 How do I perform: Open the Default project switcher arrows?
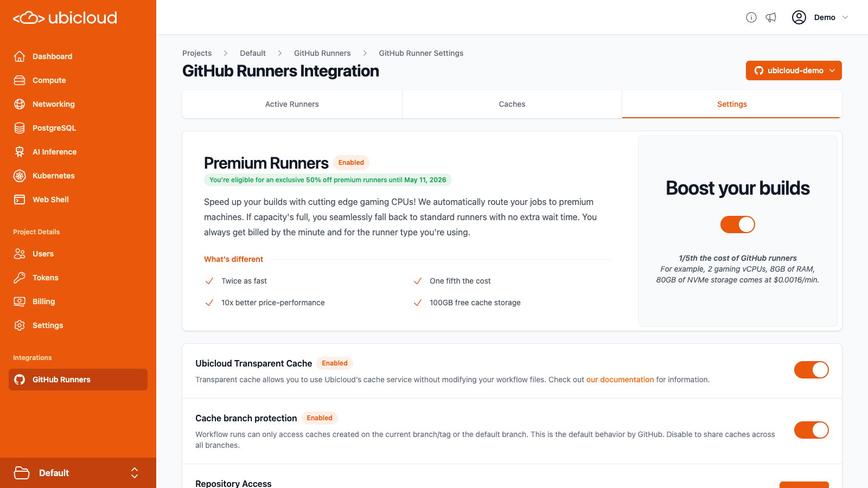click(x=135, y=473)
